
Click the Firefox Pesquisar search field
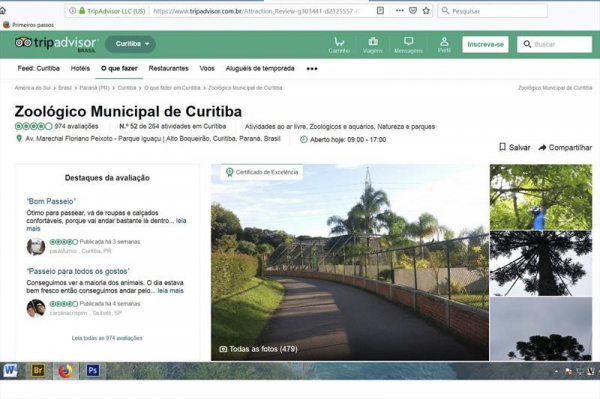[492, 11]
